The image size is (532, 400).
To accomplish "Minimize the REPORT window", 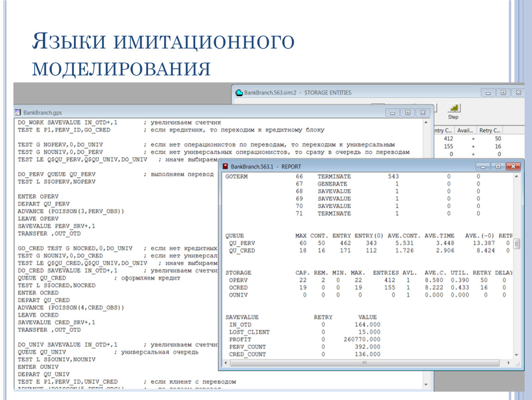I will (x=483, y=166).
